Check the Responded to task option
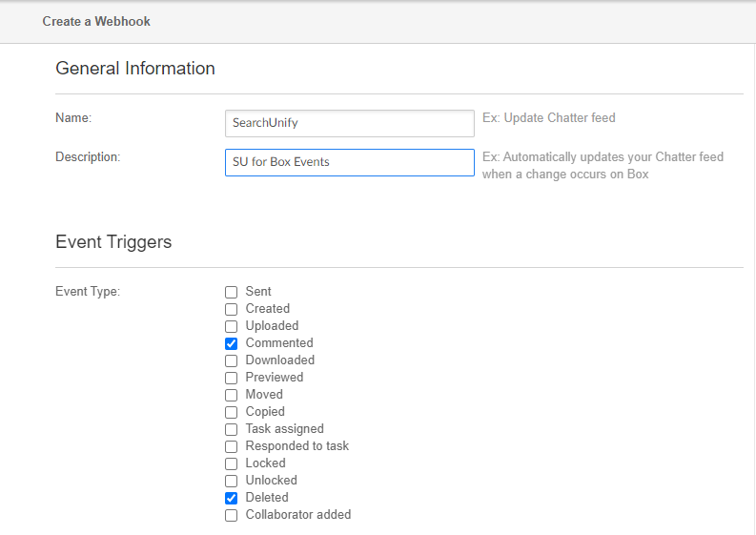The width and height of the screenshot is (756, 535). (x=231, y=446)
